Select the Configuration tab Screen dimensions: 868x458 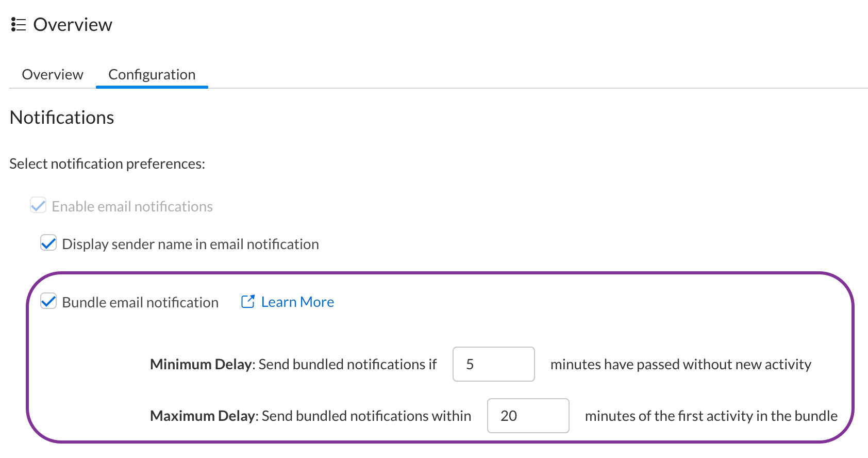click(x=152, y=74)
